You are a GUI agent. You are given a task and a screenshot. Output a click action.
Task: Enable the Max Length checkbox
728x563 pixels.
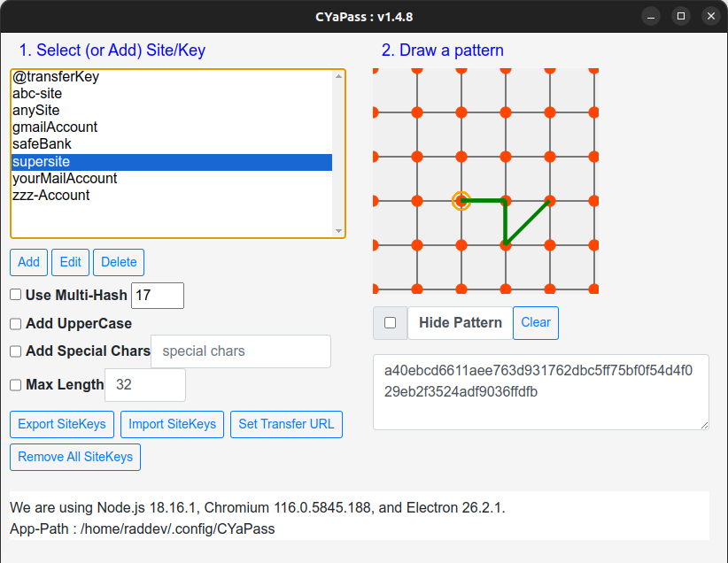coord(16,385)
